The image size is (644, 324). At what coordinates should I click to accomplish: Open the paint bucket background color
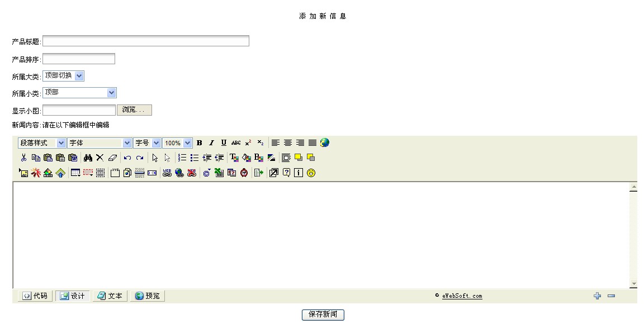pyautogui.click(x=247, y=158)
